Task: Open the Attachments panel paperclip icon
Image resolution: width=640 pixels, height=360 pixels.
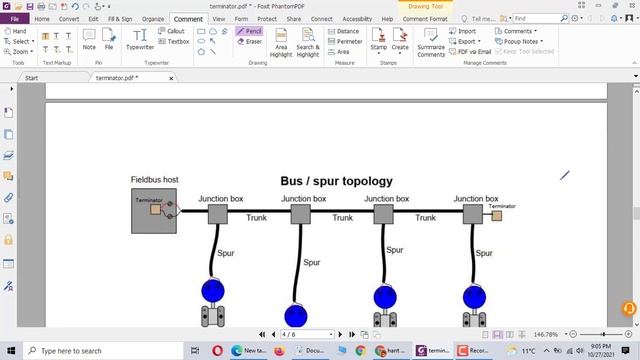Action: click(8, 198)
